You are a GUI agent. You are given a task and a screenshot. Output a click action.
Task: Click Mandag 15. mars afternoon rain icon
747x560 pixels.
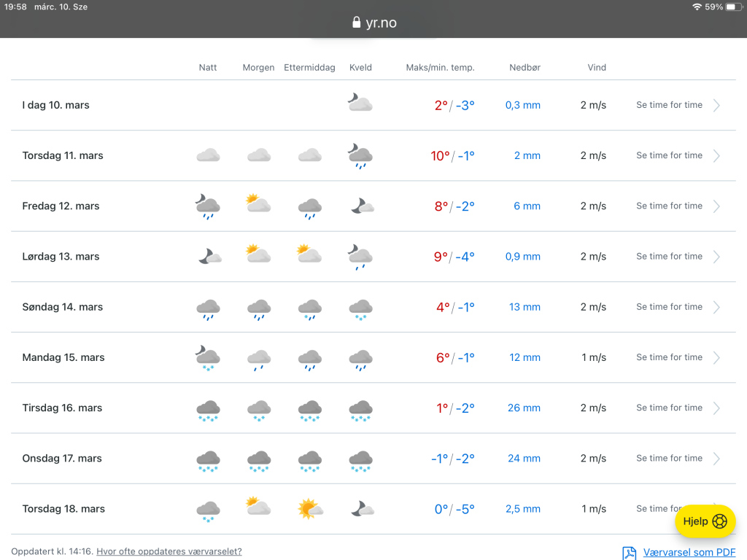pyautogui.click(x=310, y=359)
